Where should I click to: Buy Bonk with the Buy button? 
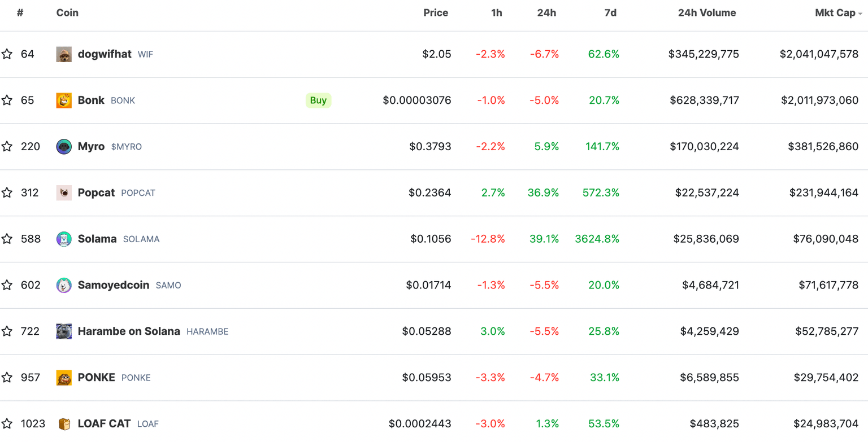click(319, 100)
